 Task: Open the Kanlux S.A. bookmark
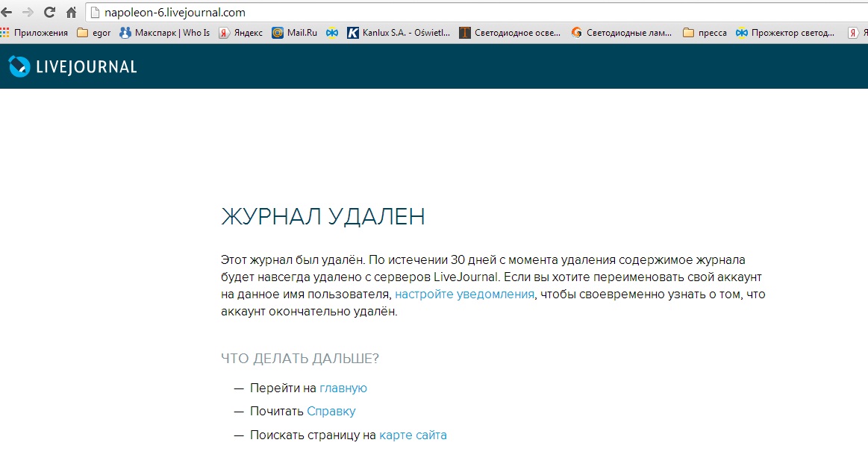tap(398, 33)
